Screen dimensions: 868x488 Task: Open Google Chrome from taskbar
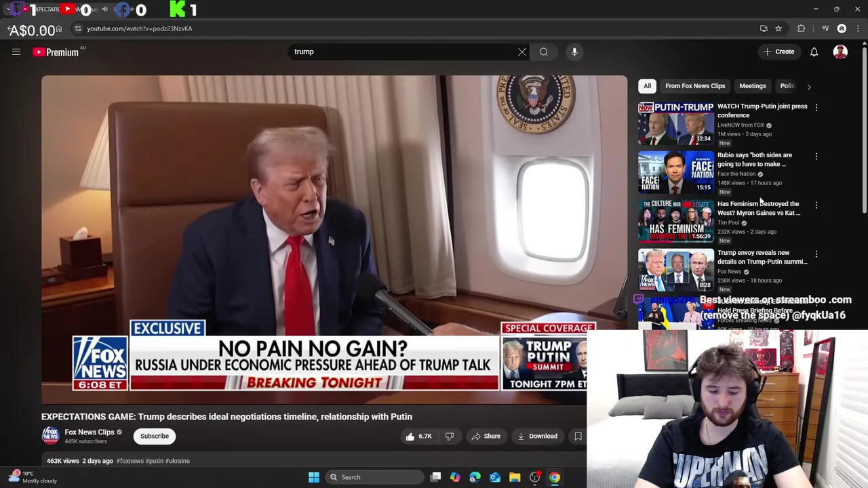coord(555,477)
